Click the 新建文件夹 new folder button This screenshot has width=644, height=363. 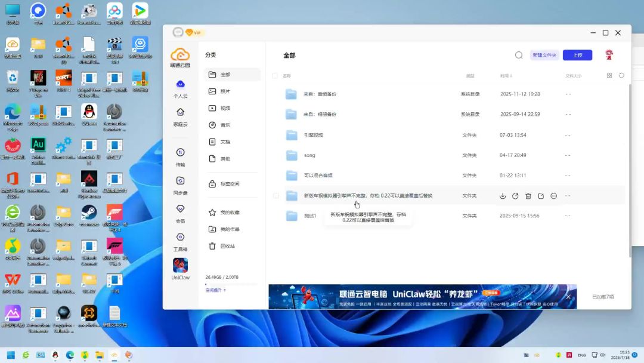(544, 55)
